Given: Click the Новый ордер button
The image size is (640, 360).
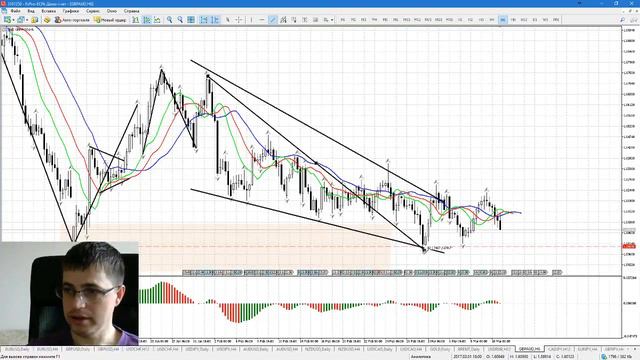Looking at the screenshot, I should pos(110,20).
